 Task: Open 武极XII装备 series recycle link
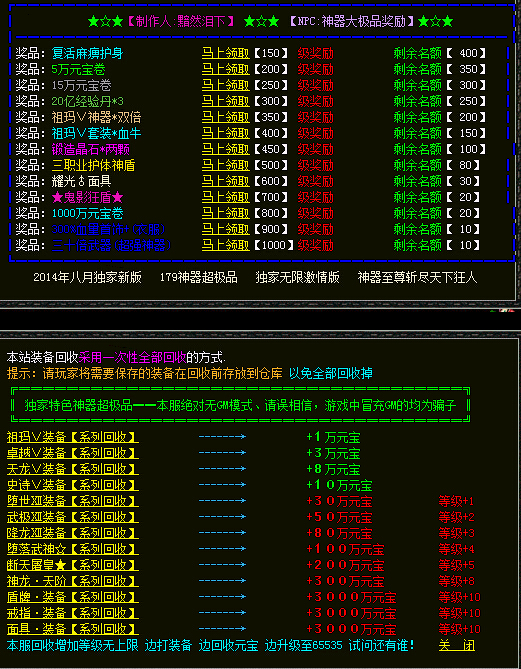pos(73,517)
